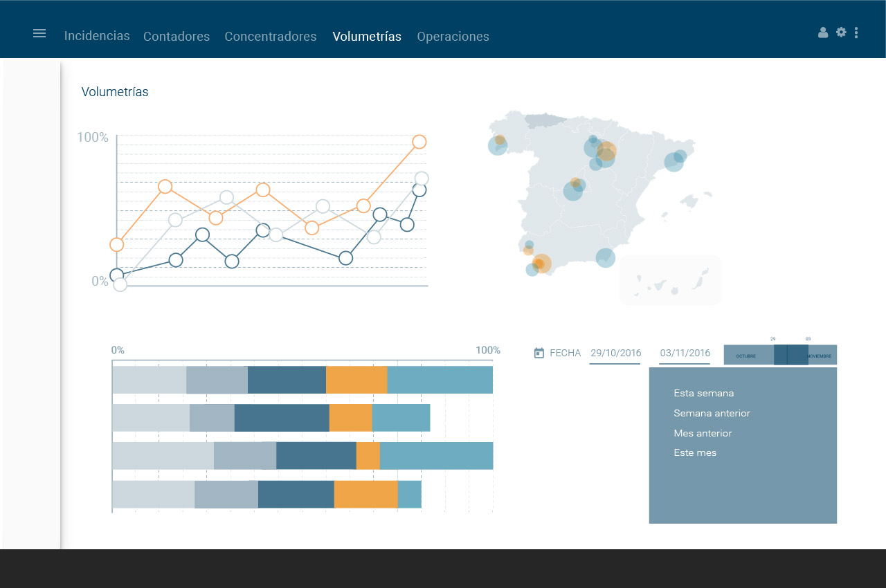Screen dimensions: 886x588
Task: Click the Canary Islands inset on the map
Action: click(x=670, y=280)
